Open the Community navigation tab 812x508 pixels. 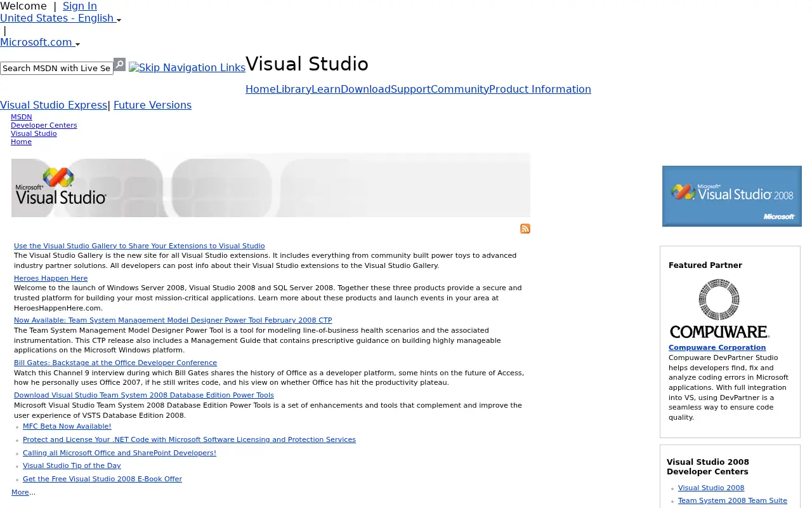[x=460, y=90]
